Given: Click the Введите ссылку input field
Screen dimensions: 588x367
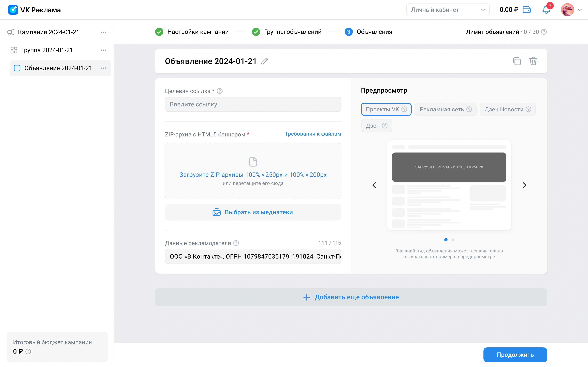Looking at the screenshot, I should [x=253, y=105].
